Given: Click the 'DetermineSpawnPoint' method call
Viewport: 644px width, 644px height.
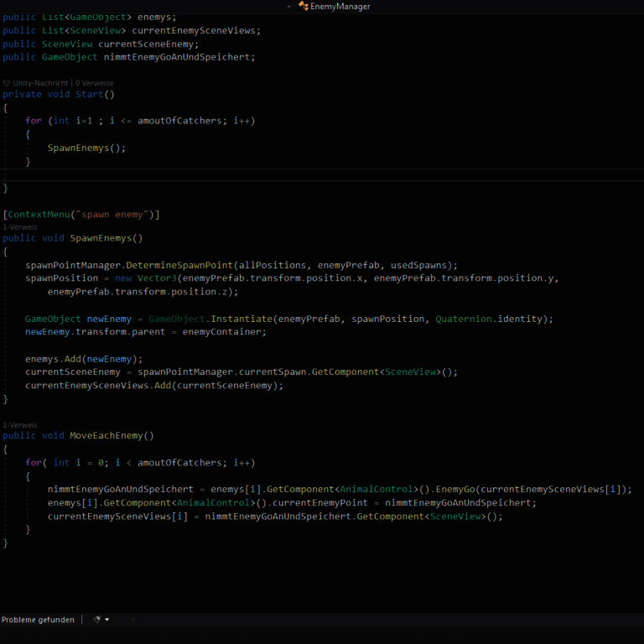Looking at the screenshot, I should [x=179, y=265].
